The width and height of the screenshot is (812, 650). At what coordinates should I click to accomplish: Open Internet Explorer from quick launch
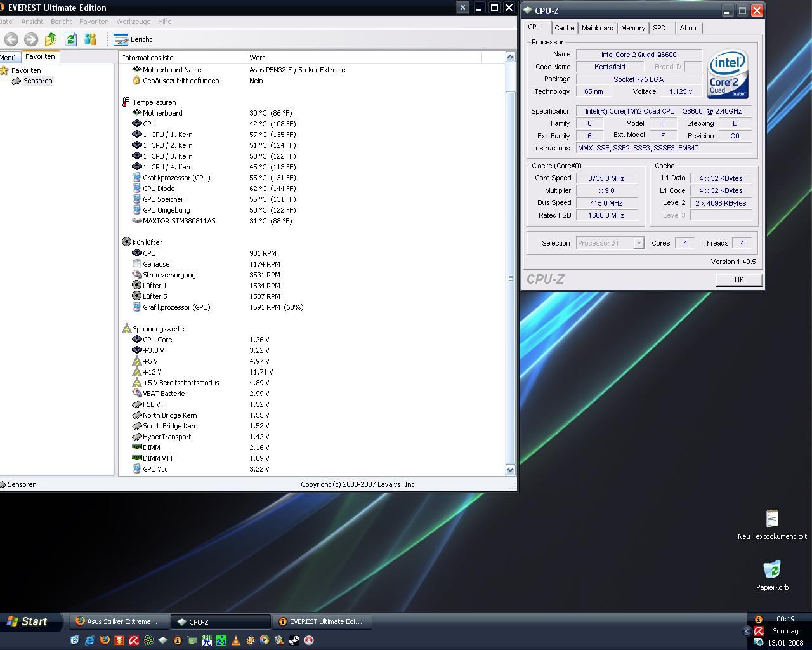pos(89,640)
